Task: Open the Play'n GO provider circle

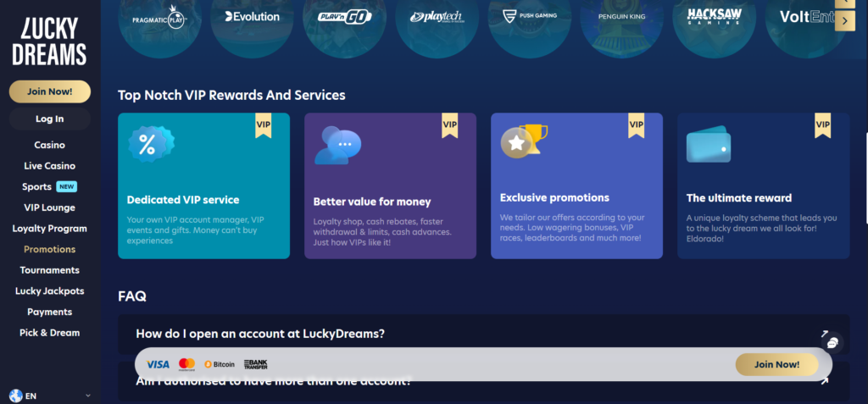Action: [x=345, y=19]
